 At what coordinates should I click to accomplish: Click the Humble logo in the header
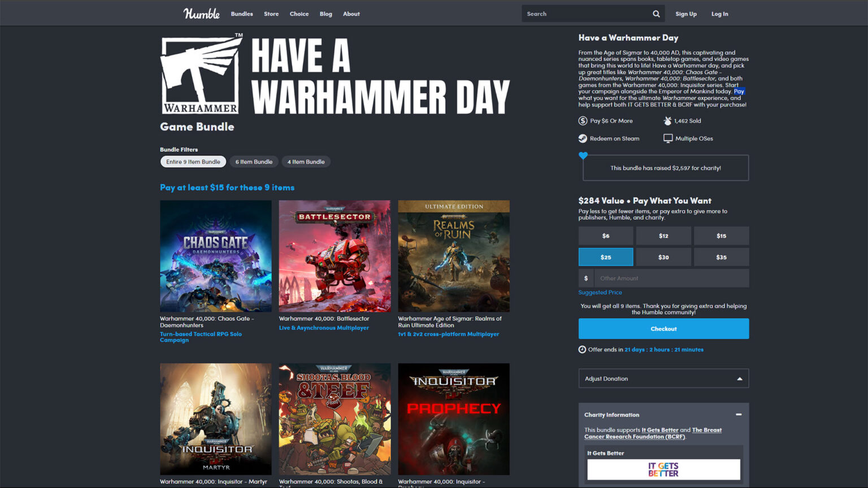pos(201,14)
